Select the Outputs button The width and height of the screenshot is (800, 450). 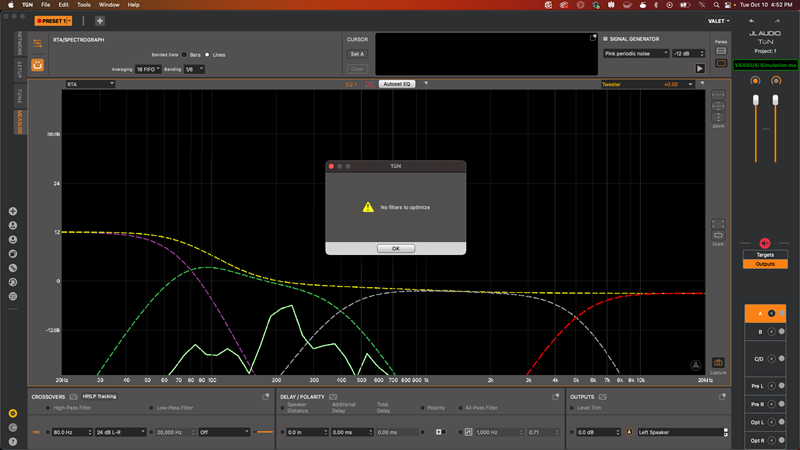click(765, 264)
